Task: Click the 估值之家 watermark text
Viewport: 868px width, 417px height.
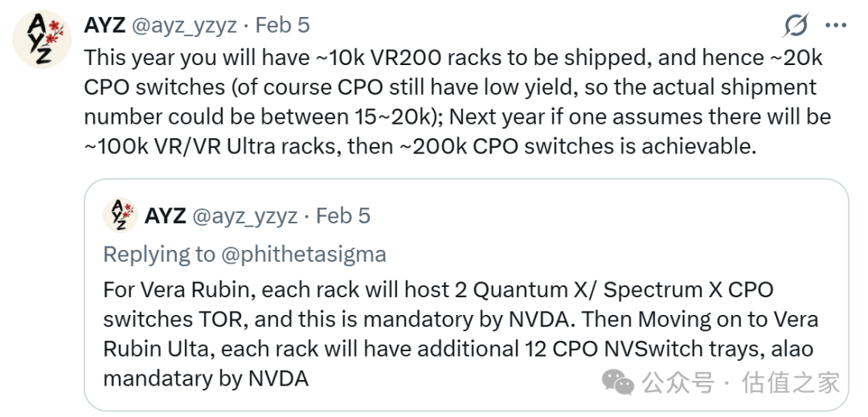Action: pyautogui.click(x=791, y=382)
